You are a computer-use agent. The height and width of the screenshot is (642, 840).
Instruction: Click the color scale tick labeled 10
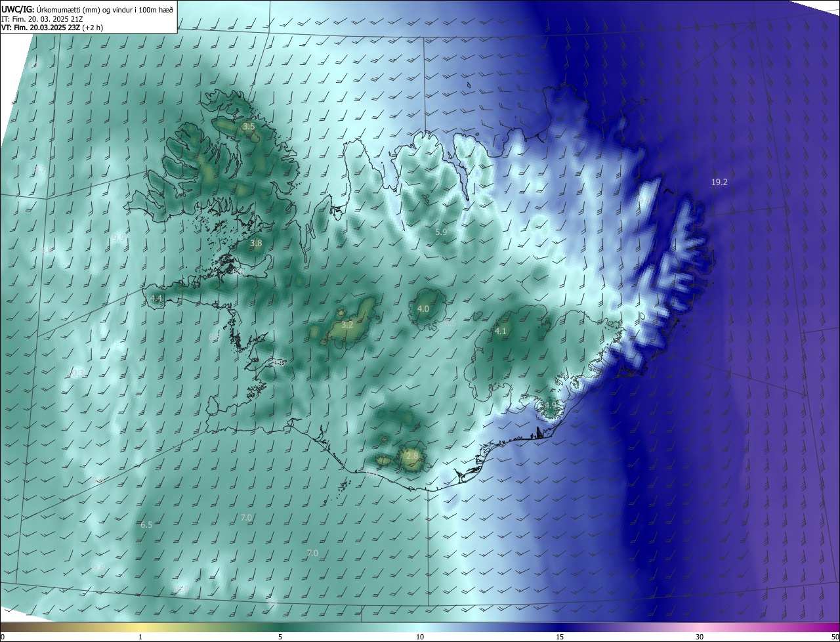(x=420, y=637)
